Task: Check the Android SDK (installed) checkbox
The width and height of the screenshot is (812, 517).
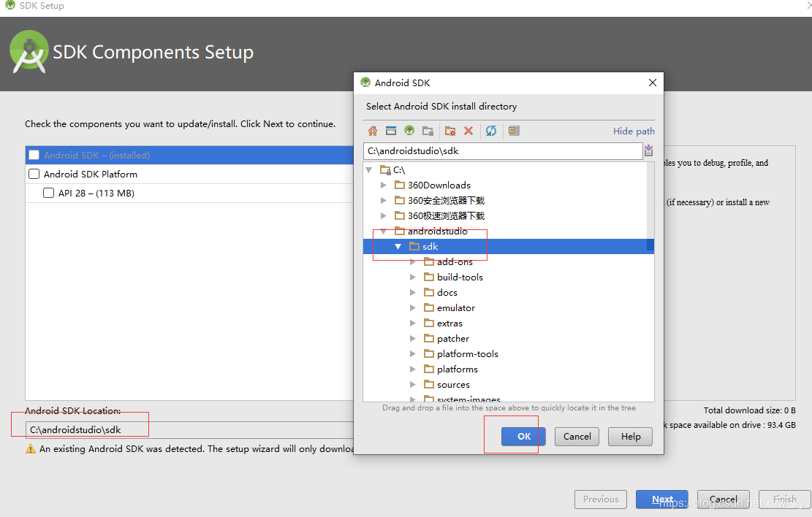Action: point(34,155)
